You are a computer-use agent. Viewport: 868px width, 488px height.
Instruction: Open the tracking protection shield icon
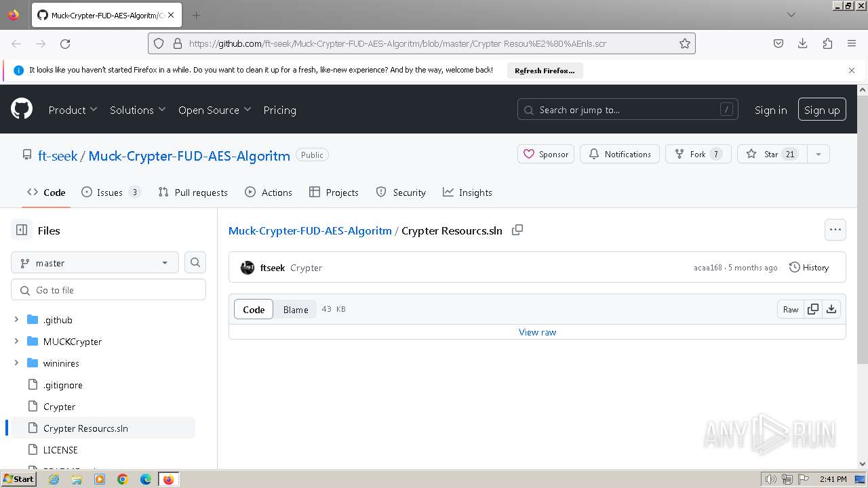[x=159, y=43]
